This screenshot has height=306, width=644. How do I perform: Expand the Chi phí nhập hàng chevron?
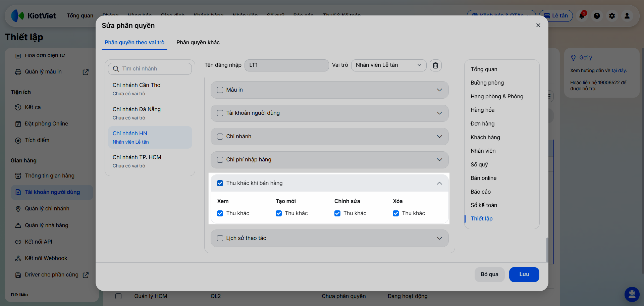439,160
